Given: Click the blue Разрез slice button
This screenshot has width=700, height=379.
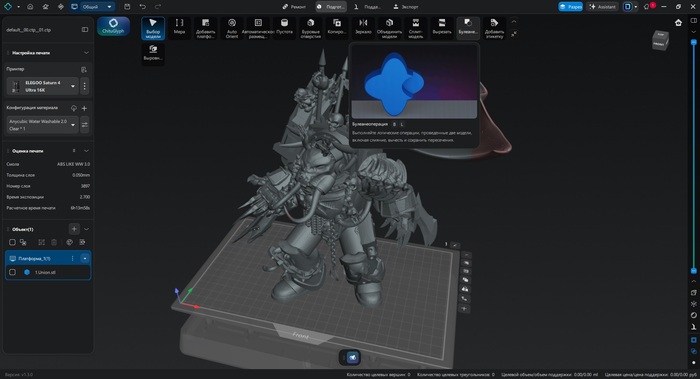Looking at the screenshot, I should click(571, 7).
